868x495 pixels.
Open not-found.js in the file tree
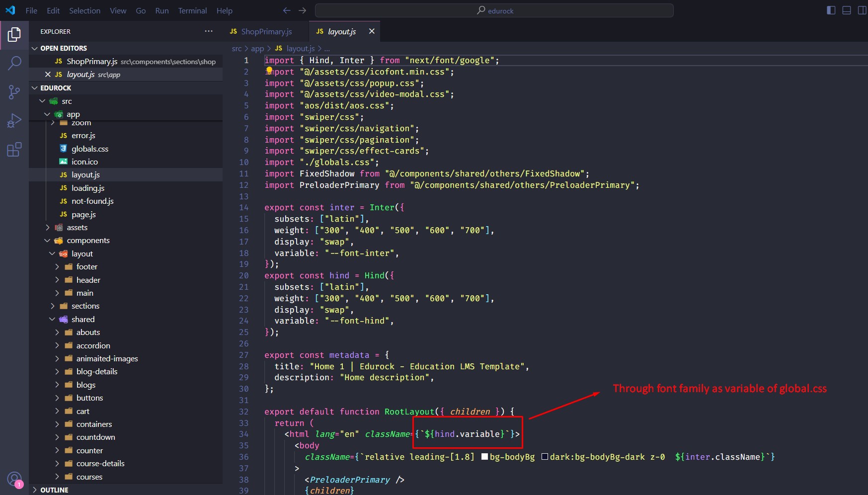(126, 201)
